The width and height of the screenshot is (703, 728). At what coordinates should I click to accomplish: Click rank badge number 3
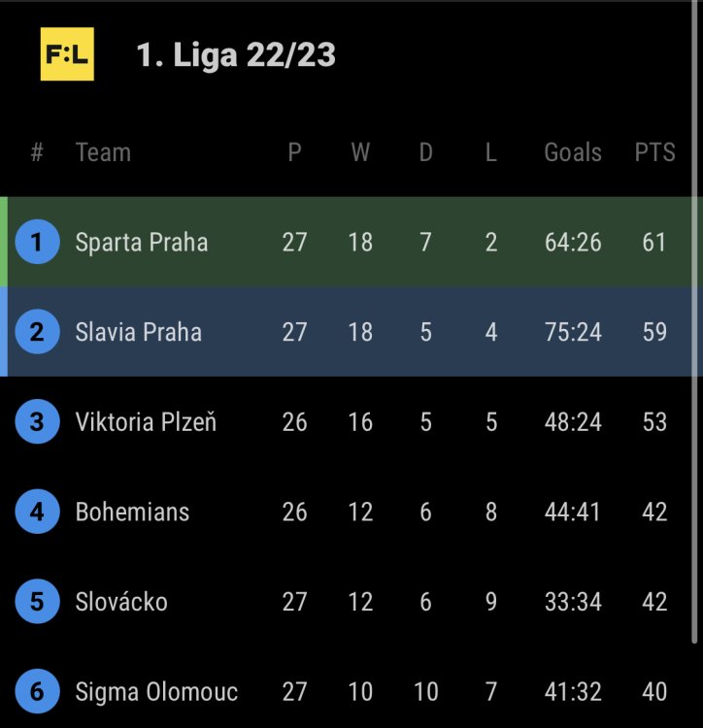click(37, 422)
